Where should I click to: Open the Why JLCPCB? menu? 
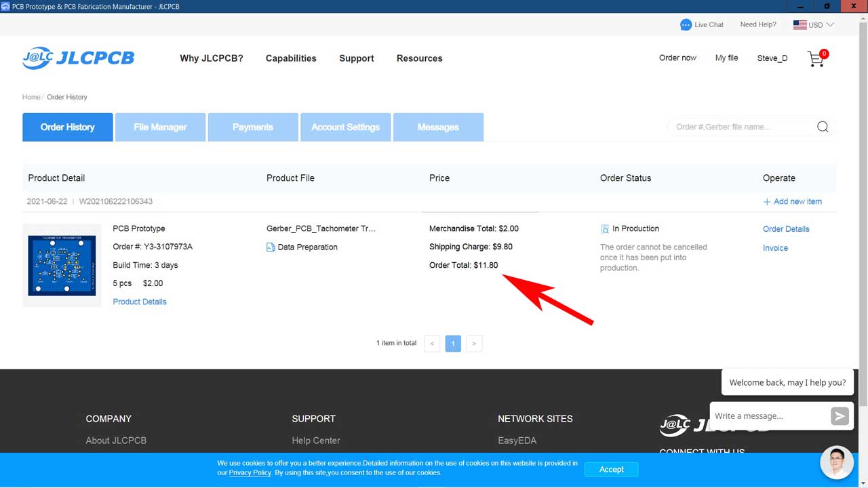click(212, 58)
